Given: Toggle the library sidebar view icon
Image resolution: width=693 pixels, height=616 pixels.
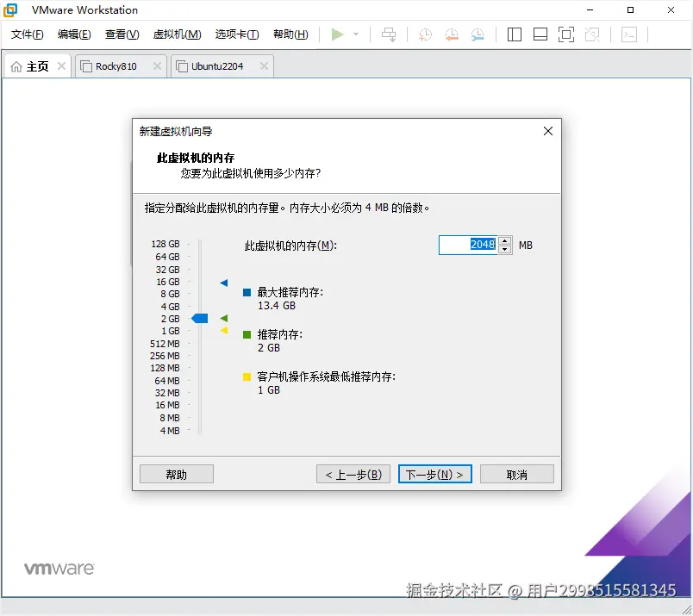Looking at the screenshot, I should (514, 34).
